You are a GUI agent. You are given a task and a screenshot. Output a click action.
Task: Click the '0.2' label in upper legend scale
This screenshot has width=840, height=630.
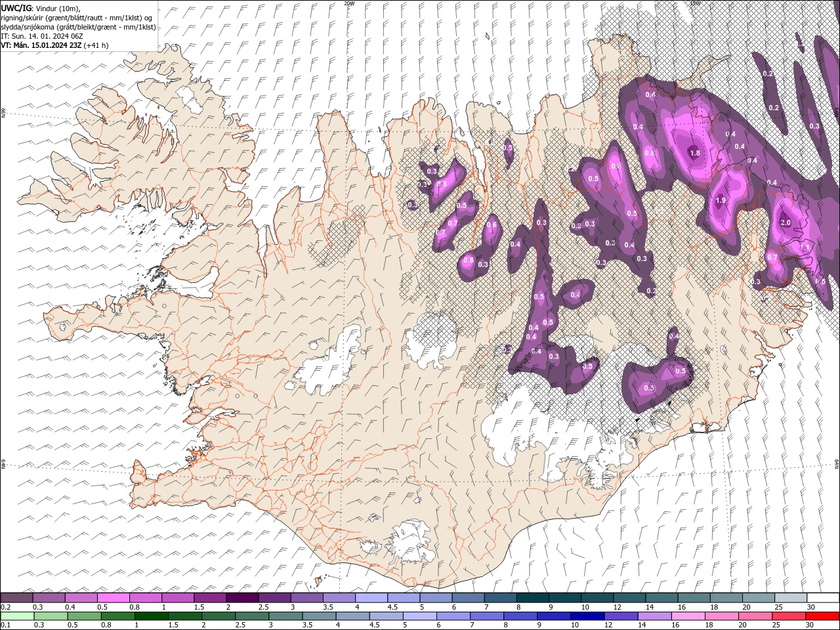pos(5,607)
